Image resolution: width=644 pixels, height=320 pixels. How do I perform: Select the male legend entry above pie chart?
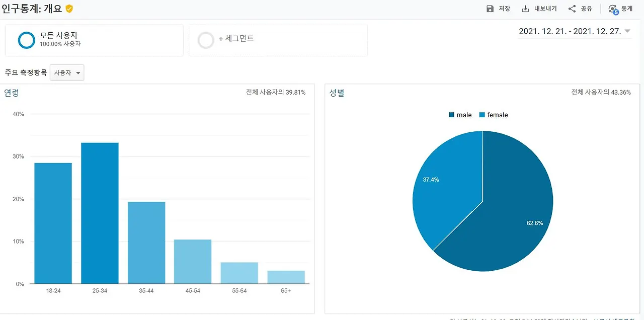[x=460, y=115]
